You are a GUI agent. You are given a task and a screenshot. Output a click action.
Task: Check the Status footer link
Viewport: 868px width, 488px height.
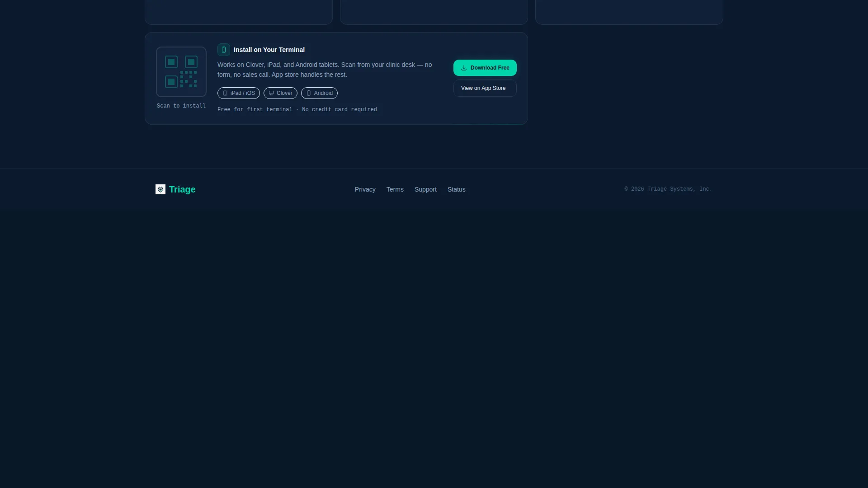click(x=457, y=189)
